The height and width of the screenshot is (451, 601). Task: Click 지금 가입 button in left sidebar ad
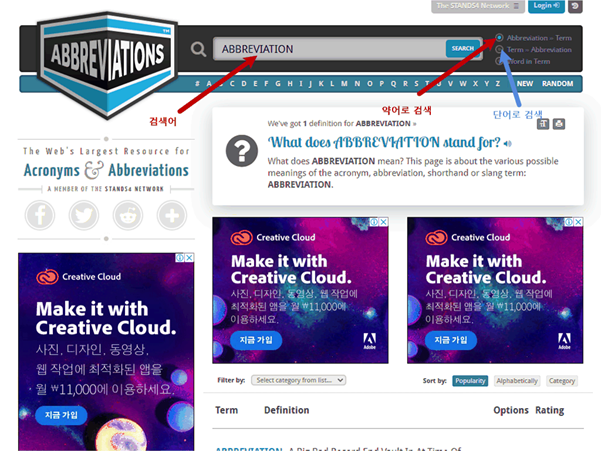click(x=61, y=415)
